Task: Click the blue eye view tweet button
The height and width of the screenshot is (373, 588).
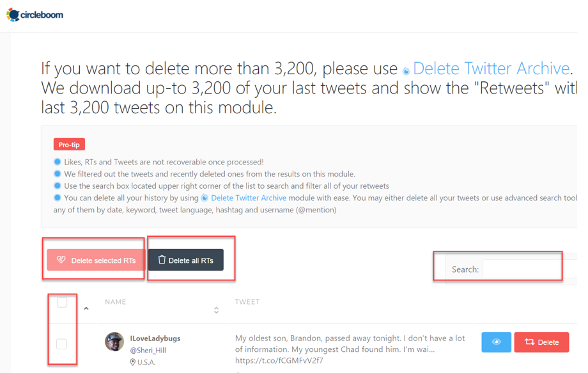Action: pos(496,342)
